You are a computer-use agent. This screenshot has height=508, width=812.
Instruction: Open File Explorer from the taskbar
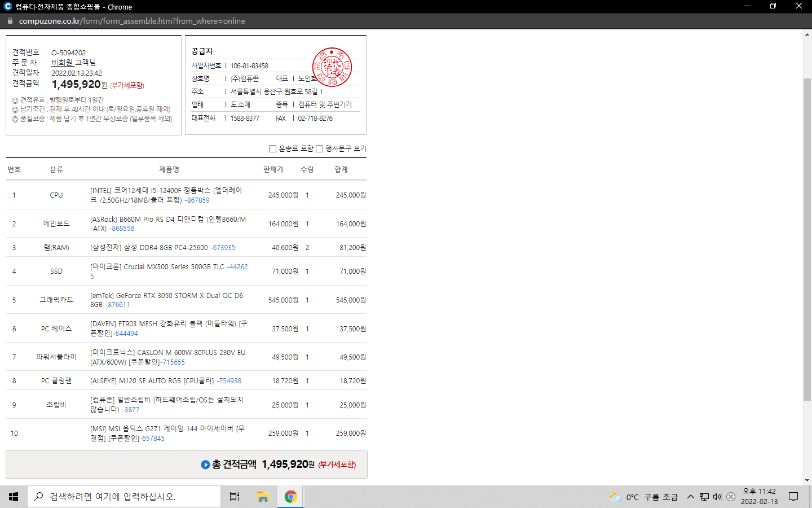coord(263,497)
